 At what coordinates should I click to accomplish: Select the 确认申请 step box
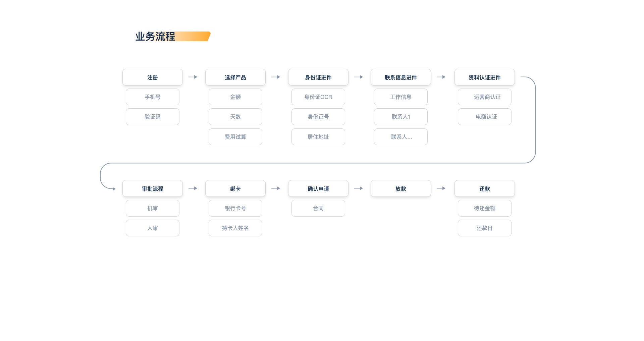pyautogui.click(x=318, y=188)
